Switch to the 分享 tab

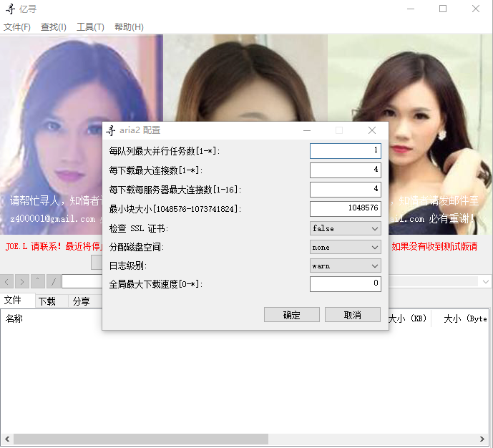pos(81,301)
